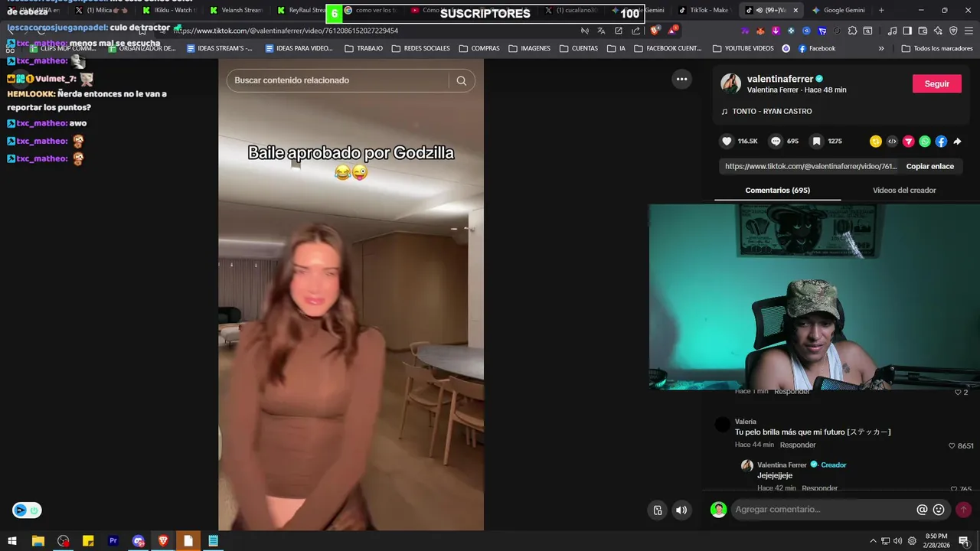Post the comment with the red arrow button
980x551 pixels.
[x=963, y=510]
